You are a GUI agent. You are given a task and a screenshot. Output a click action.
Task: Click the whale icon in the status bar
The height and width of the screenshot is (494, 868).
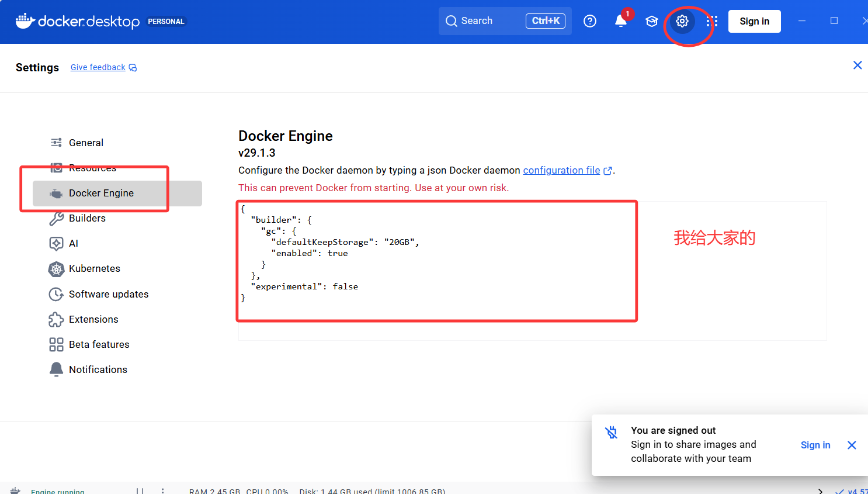pos(15,491)
